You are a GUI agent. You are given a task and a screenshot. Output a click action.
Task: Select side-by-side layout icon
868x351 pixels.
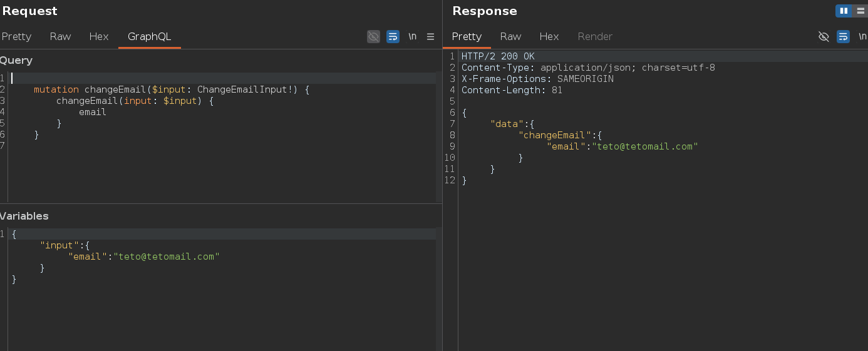(x=844, y=11)
